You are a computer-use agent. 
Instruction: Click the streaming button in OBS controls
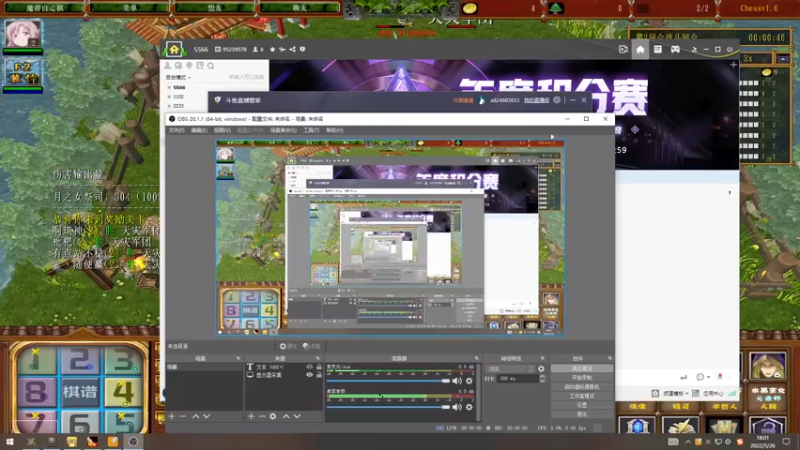pos(582,368)
